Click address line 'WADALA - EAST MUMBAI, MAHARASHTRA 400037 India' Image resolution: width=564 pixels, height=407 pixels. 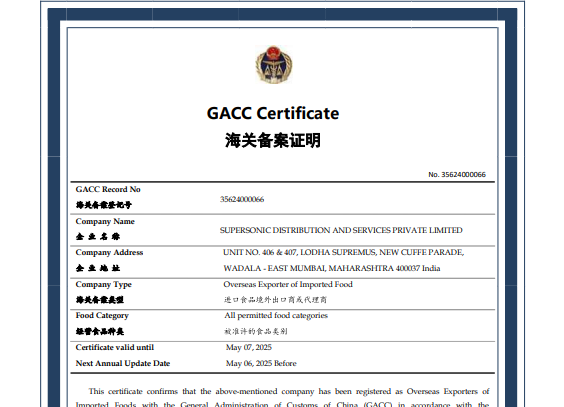click(x=332, y=268)
